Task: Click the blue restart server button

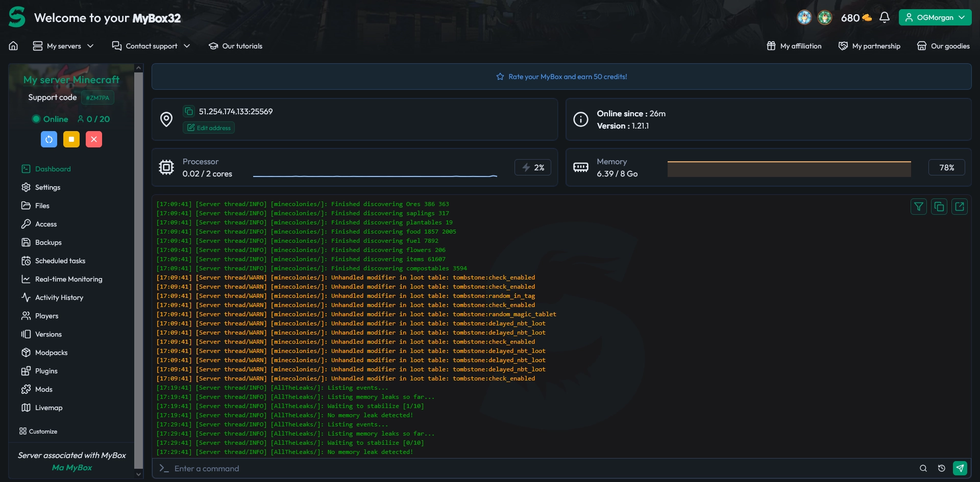Action: click(x=49, y=139)
